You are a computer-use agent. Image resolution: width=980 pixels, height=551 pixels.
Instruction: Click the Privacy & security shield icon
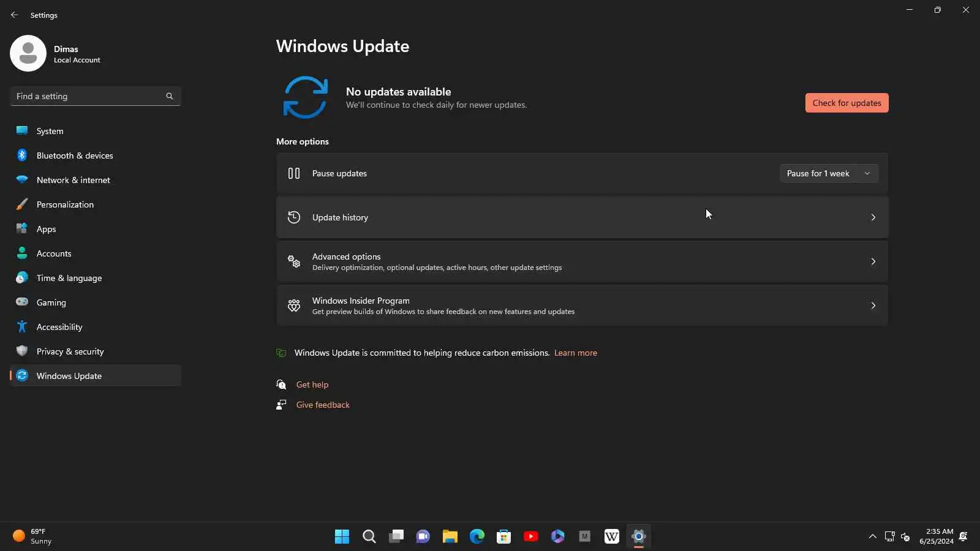tap(22, 351)
